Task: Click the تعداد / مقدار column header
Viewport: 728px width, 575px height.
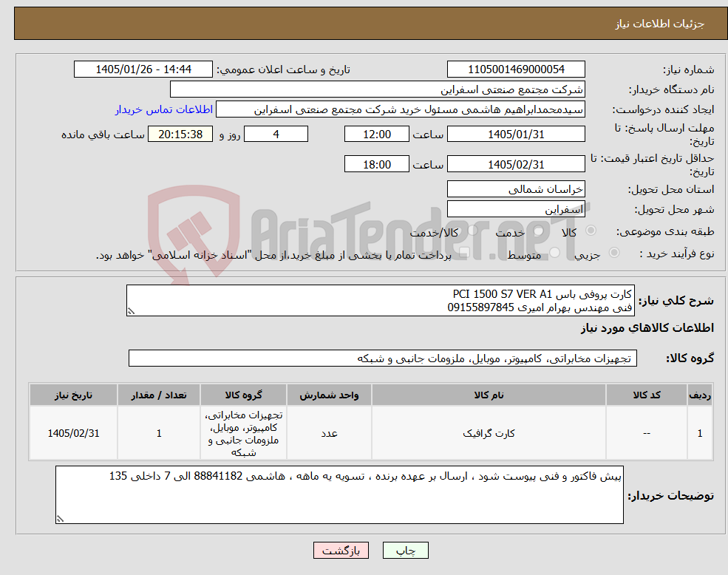Action: 158,395
